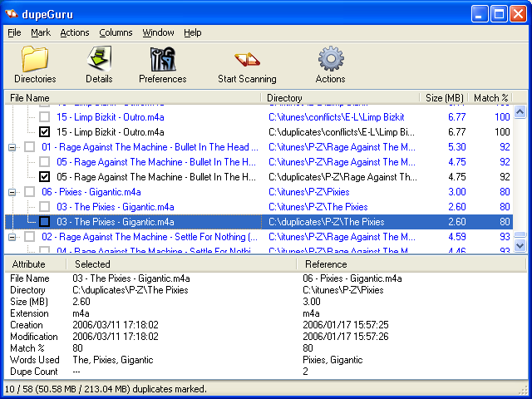Click the results list vertical scrollbar track
The image size is (532, 399).
pyautogui.click(x=520, y=175)
